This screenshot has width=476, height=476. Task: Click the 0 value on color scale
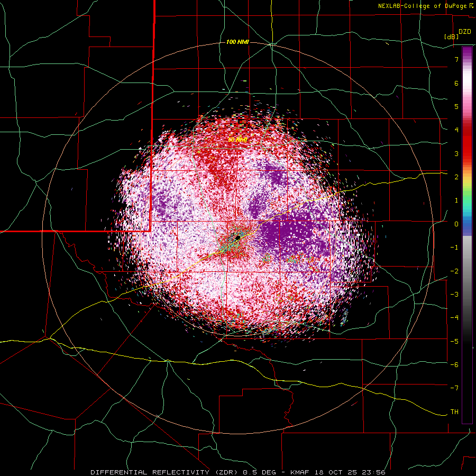[x=456, y=224]
